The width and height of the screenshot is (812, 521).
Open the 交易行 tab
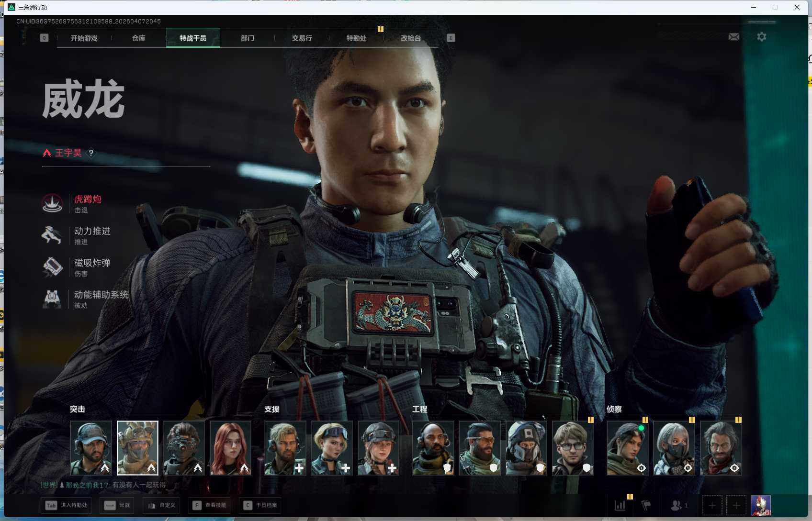click(x=302, y=38)
